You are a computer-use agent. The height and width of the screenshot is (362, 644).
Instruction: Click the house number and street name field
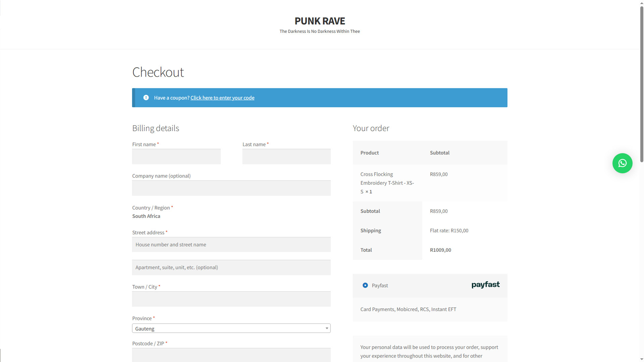231,244
